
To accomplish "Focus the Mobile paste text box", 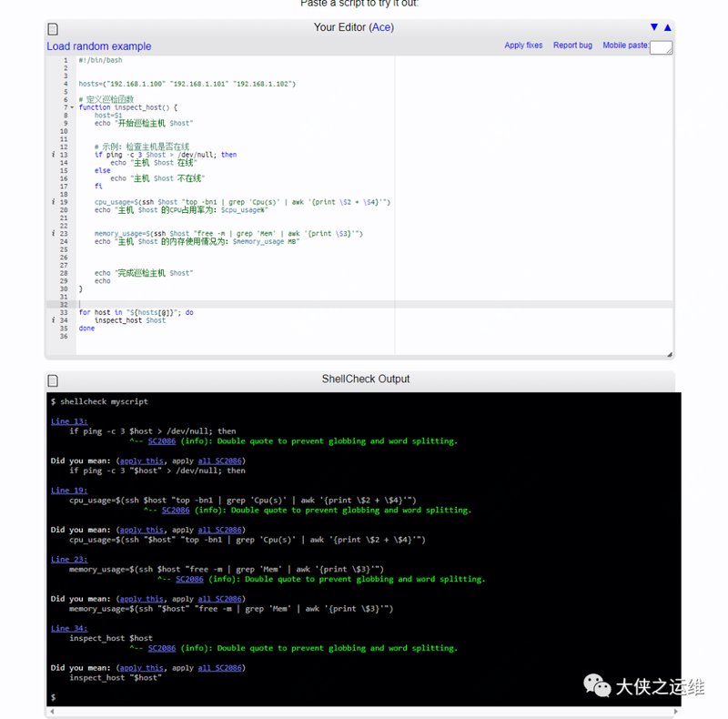I will pyautogui.click(x=661, y=47).
